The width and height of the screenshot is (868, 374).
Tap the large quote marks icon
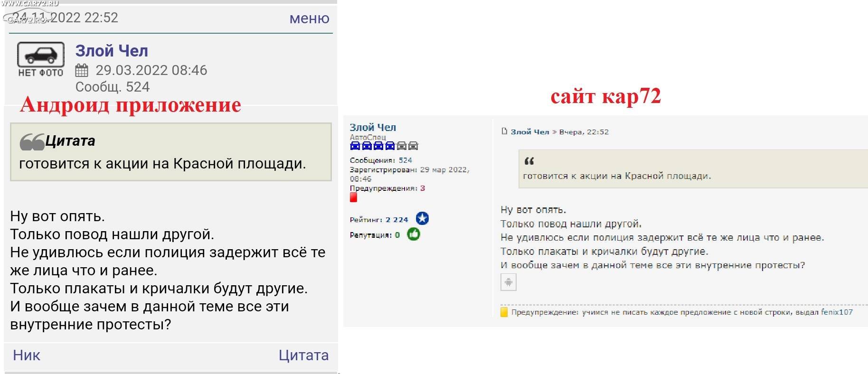32,141
